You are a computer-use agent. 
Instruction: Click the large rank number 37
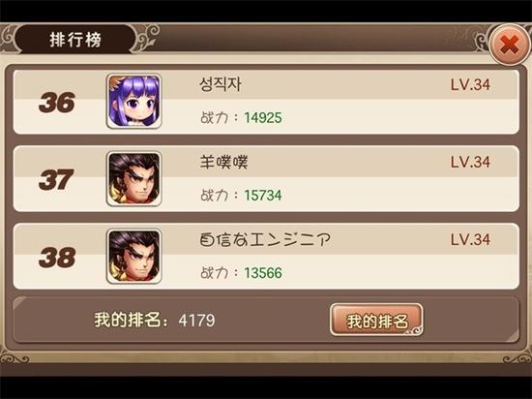pos(56,179)
